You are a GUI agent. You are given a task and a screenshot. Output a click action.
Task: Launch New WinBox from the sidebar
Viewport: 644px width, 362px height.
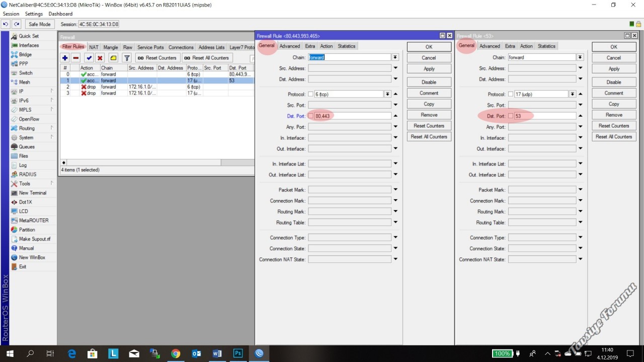(32, 257)
